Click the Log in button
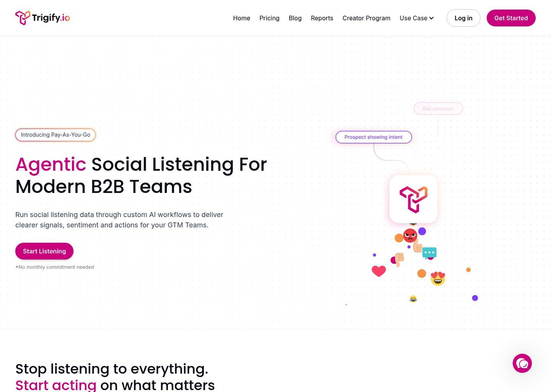The height and width of the screenshot is (392, 551). coord(463,18)
